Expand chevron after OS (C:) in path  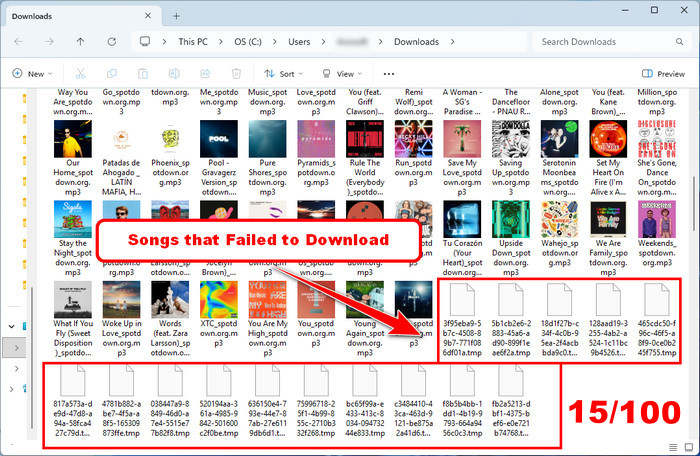pyautogui.click(x=274, y=42)
